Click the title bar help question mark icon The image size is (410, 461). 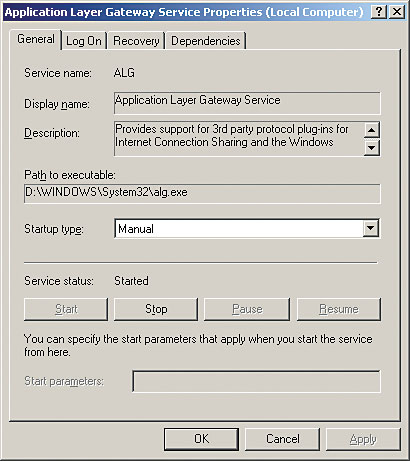(379, 12)
